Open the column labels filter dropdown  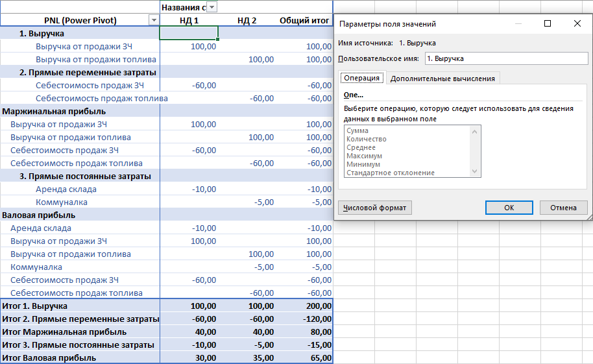[212, 7]
